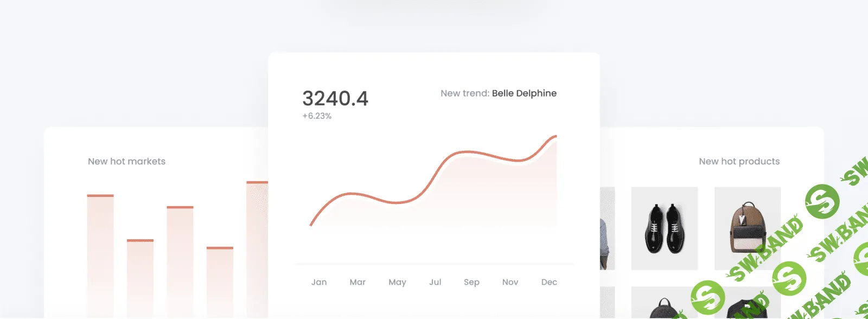
Task: Click the +6.23% growth percentage
Action: (x=317, y=116)
